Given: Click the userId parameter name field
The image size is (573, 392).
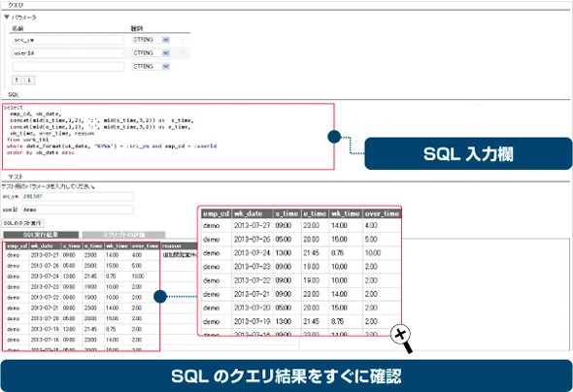Looking at the screenshot, I should tap(69, 53).
